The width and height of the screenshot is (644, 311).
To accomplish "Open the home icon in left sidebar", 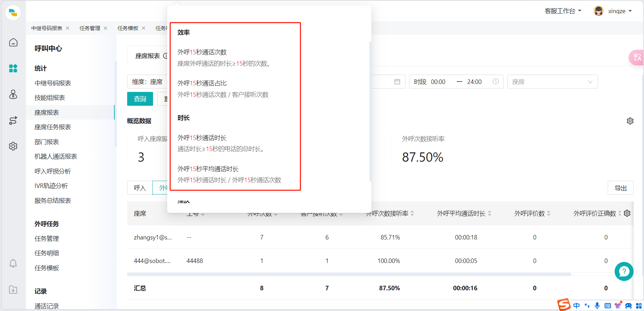I will point(13,42).
